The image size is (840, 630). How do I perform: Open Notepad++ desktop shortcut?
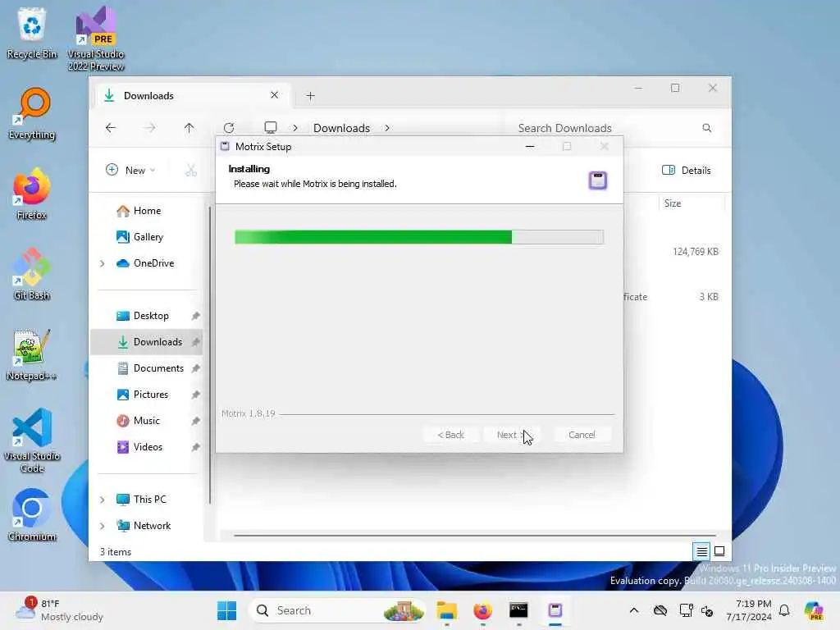tap(32, 354)
